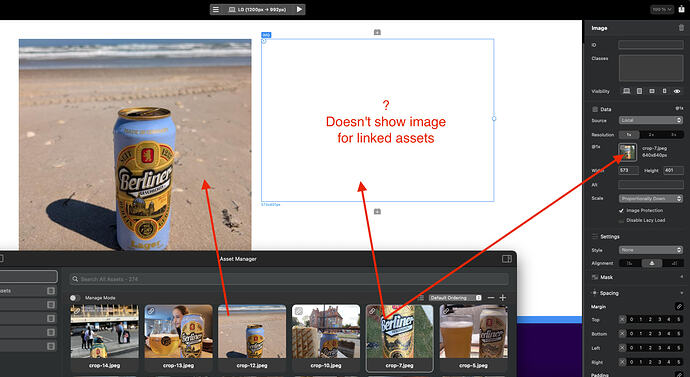Clear the Top margin with the X button
The image size is (690, 377).
pos(622,320)
